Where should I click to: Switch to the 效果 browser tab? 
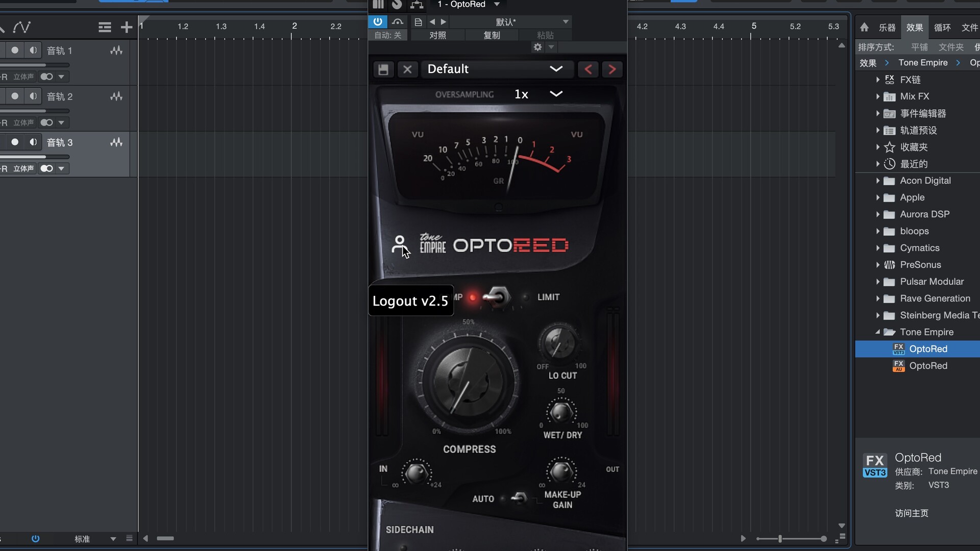pos(915,28)
